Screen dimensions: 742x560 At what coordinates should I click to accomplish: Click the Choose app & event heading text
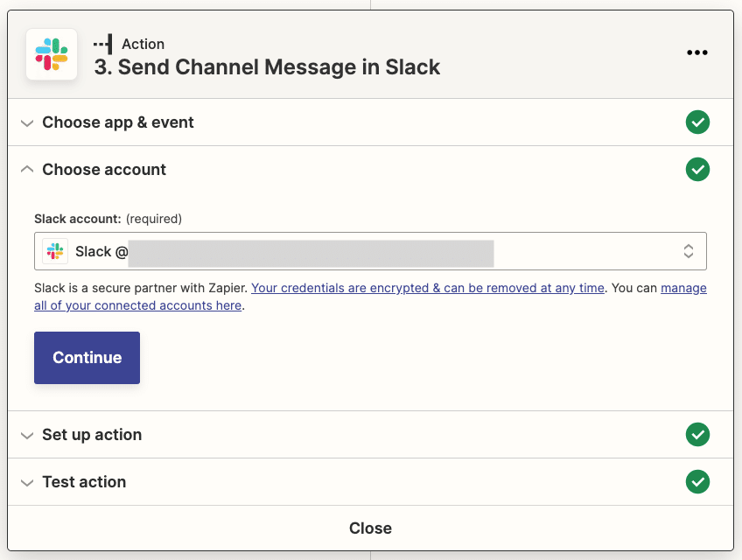[x=118, y=122]
